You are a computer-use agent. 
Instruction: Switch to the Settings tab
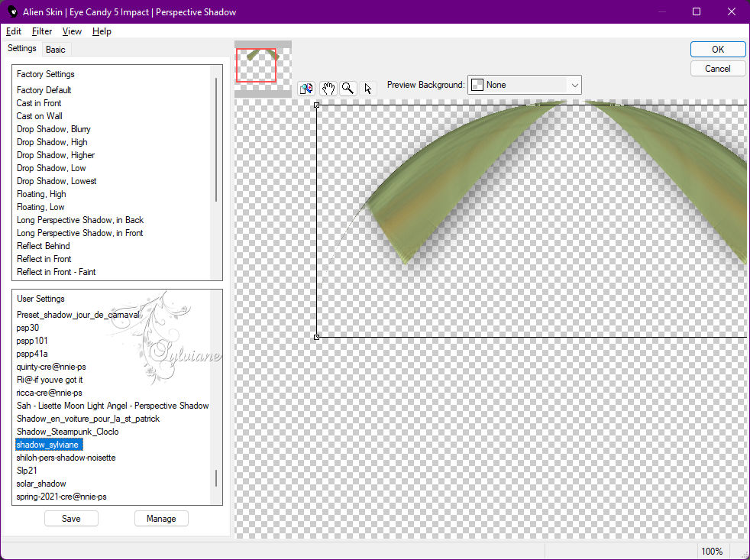tap(22, 48)
